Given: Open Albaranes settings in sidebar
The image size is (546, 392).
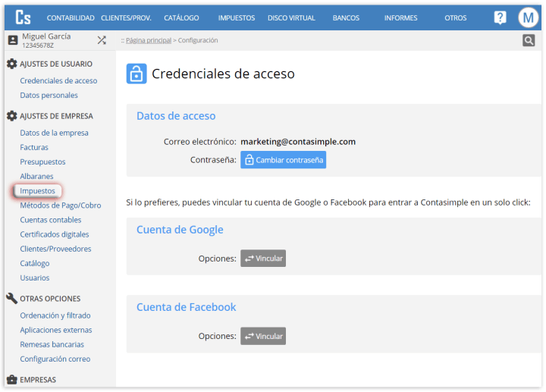Looking at the screenshot, I should click(x=36, y=177).
